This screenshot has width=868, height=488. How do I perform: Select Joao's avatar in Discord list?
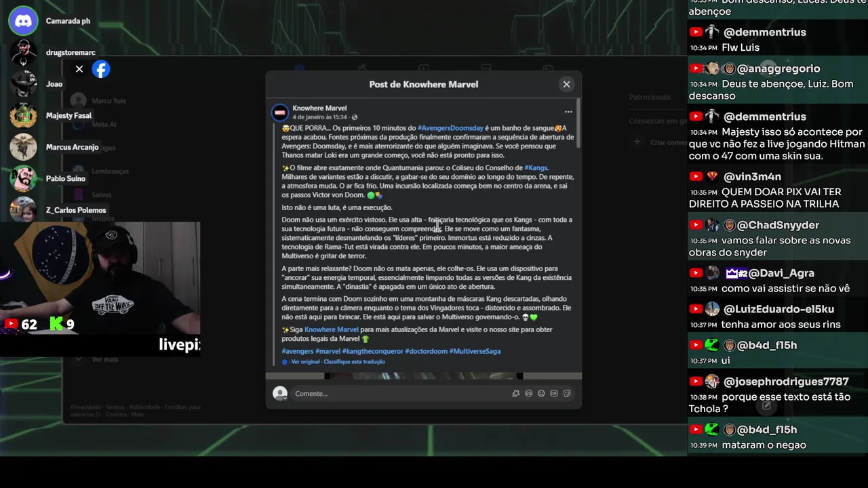coord(23,84)
